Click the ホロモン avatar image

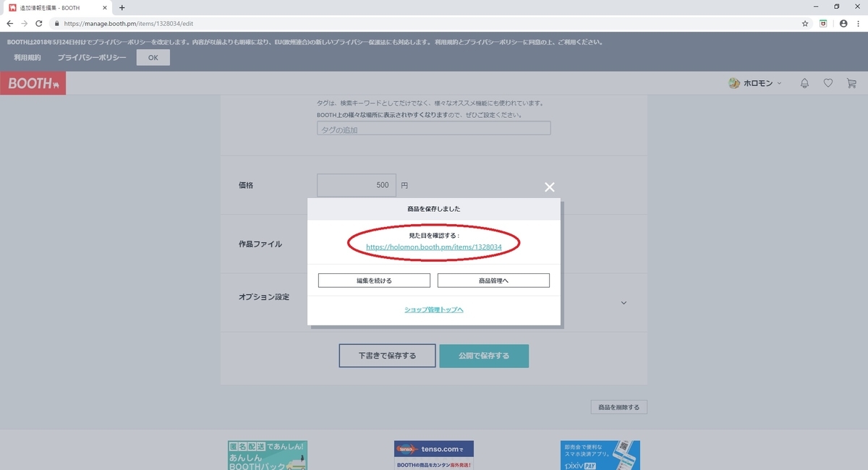(736, 83)
